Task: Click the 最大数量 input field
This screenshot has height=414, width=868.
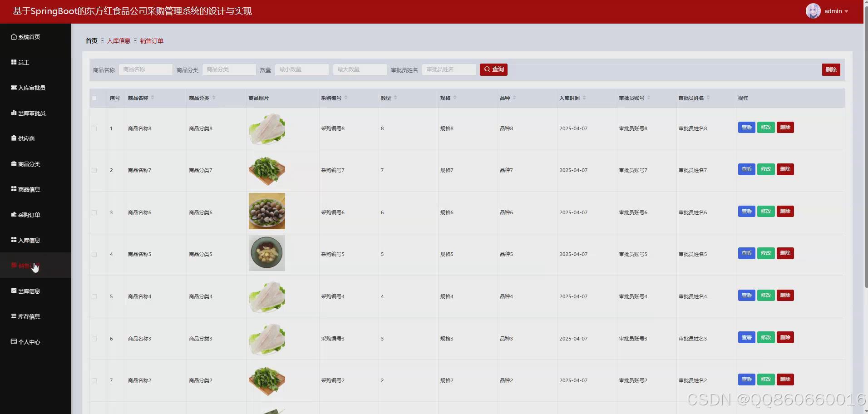Action: 360,69
